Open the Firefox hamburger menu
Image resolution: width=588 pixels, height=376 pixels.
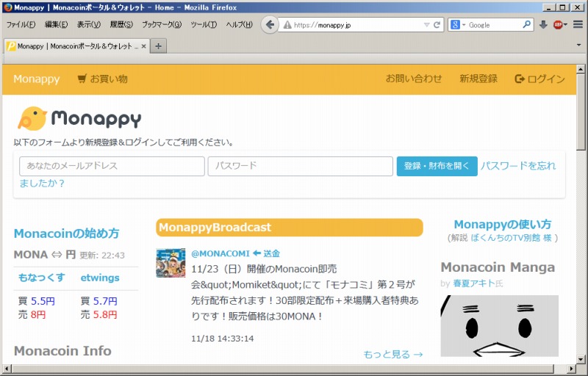coord(578,25)
